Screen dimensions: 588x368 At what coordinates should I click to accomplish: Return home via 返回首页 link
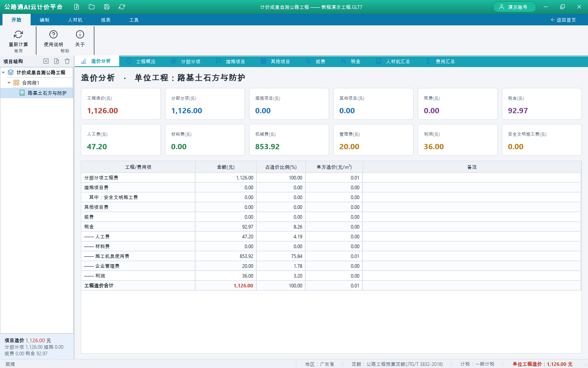click(563, 20)
